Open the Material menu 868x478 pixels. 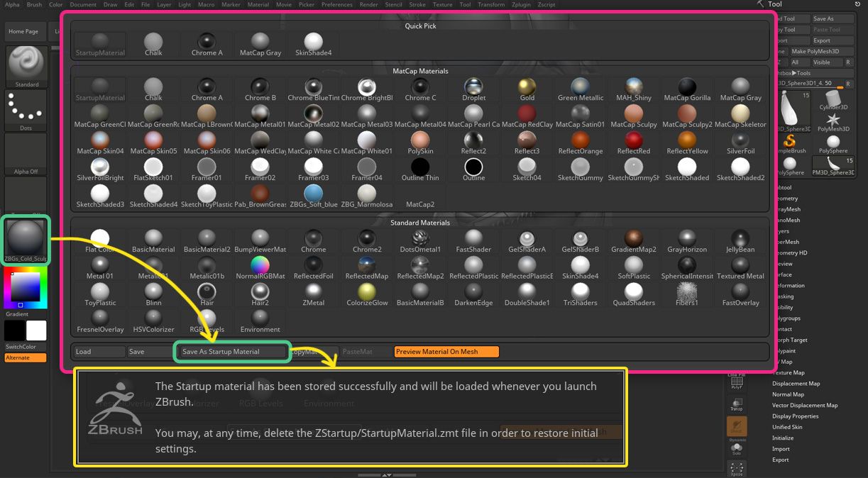click(258, 4)
